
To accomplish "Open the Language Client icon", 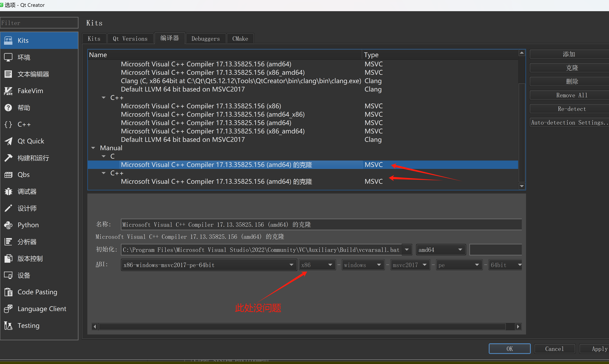I will (x=8, y=309).
